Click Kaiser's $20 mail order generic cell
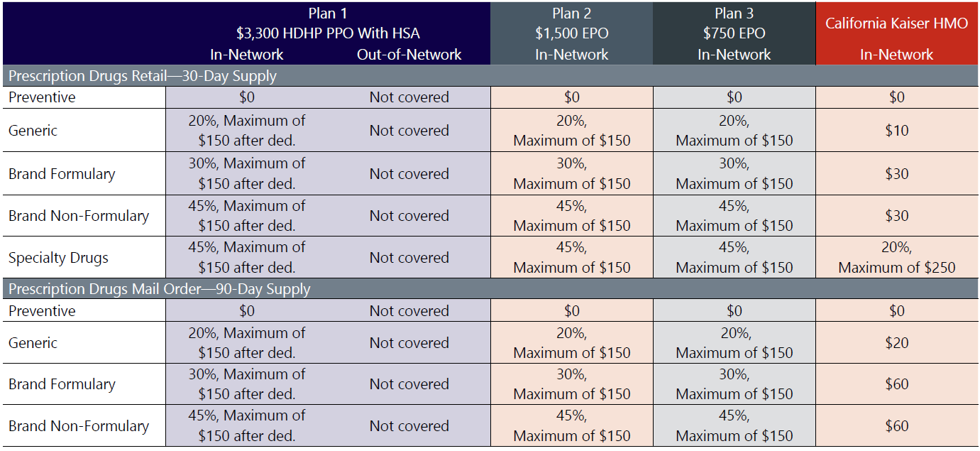The width and height of the screenshot is (980, 451). tap(897, 343)
